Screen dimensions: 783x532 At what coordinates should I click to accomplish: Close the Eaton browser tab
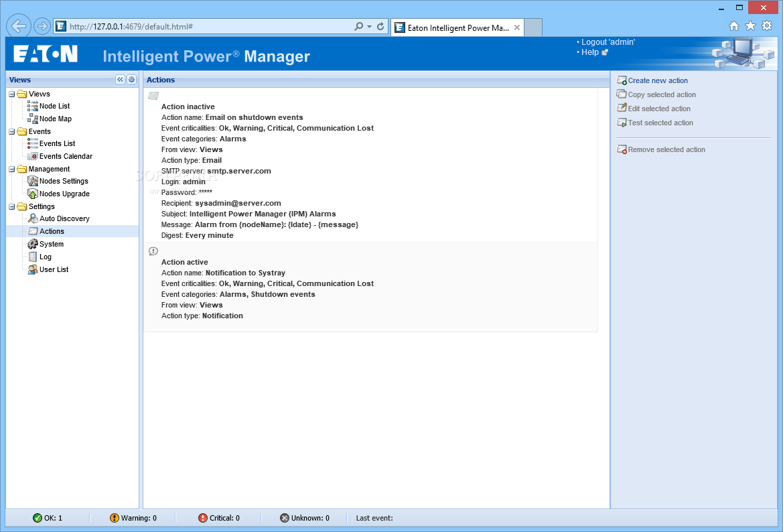(x=517, y=28)
